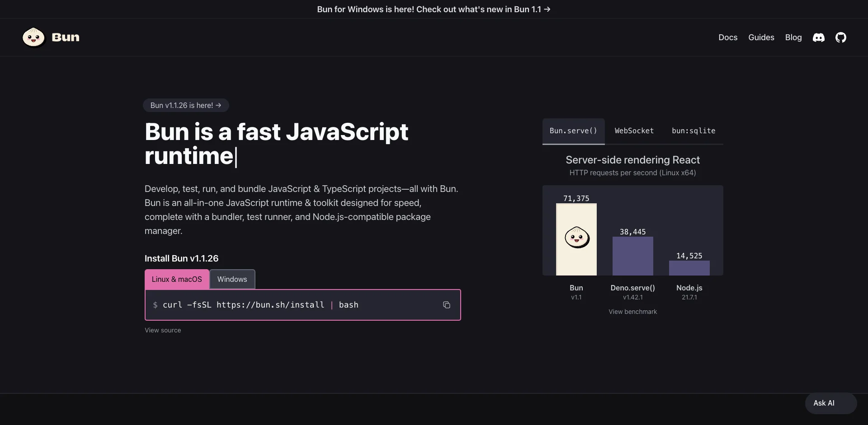Click the v1.42.1 version label
This screenshot has width=868, height=425.
pos(632,297)
